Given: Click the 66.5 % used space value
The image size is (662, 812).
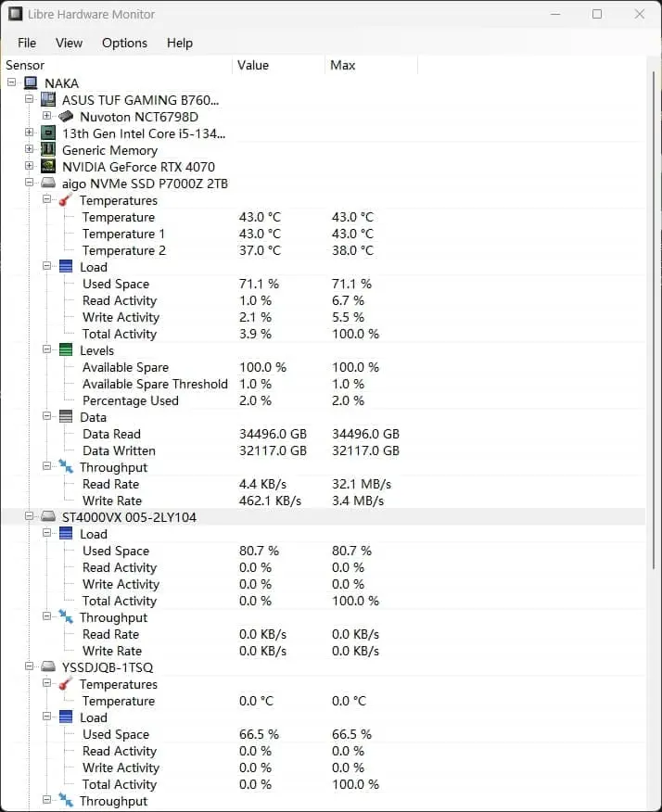Looking at the screenshot, I should tap(259, 734).
